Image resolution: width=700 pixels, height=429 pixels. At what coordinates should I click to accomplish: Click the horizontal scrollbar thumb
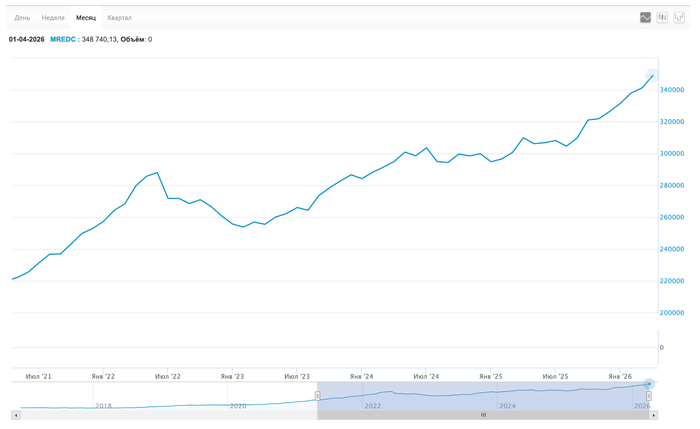tap(484, 414)
